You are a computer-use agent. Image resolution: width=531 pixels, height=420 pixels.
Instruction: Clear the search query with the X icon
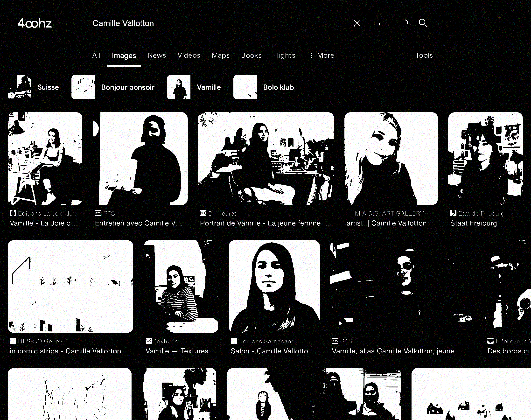tap(357, 23)
